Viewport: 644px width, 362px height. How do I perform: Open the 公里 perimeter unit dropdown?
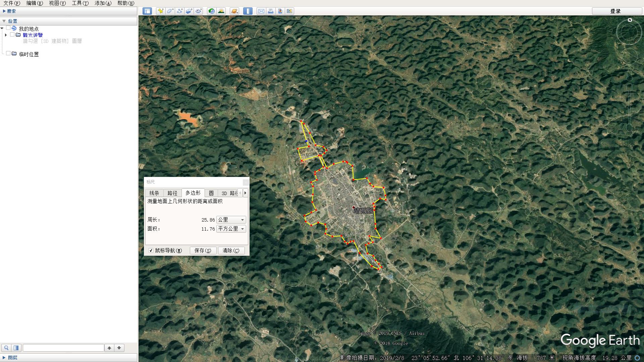coord(231,220)
